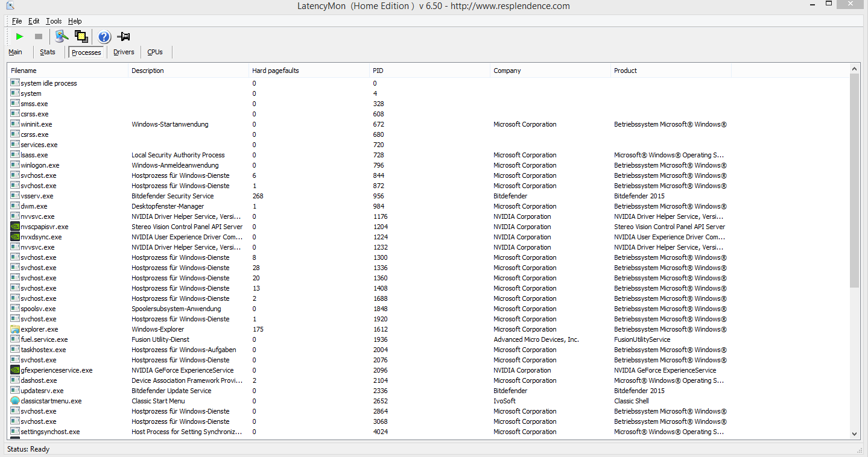The width and height of the screenshot is (868, 457).
Task: Click the IvoSoft company cell
Action: 504,401
